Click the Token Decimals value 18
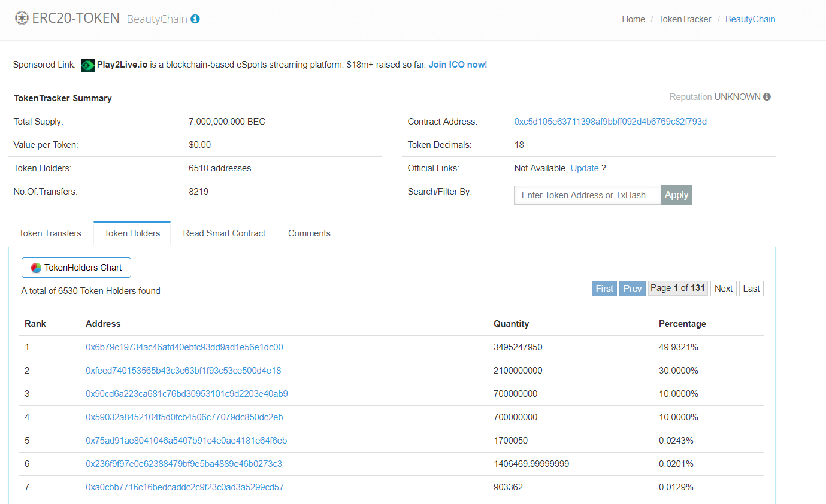The image size is (826, 504). point(519,145)
